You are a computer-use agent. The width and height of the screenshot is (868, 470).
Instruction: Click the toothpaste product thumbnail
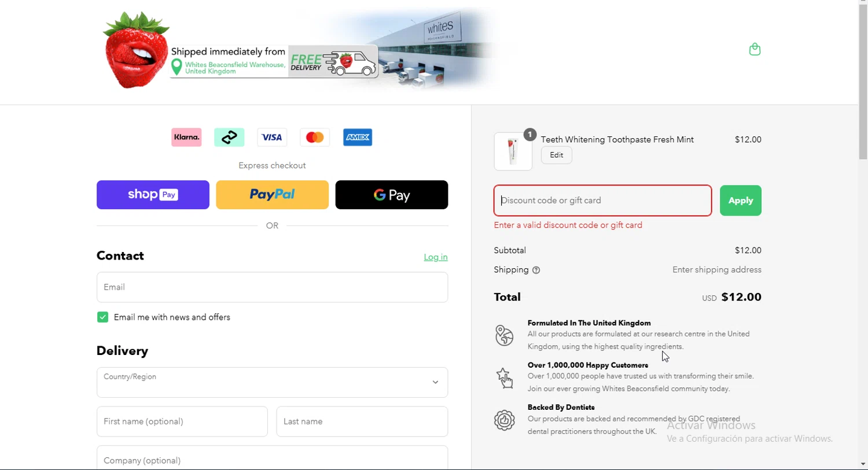tap(513, 151)
